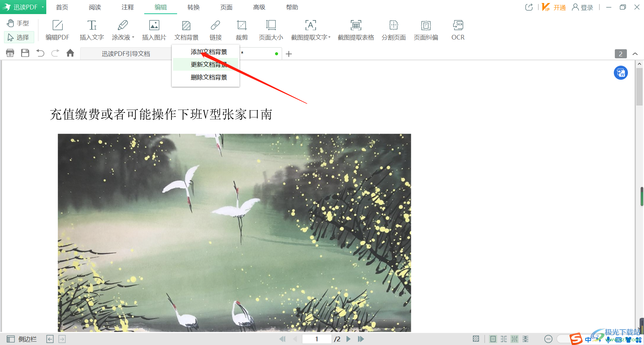Go to the next page
The width and height of the screenshot is (644, 345).
point(348,339)
